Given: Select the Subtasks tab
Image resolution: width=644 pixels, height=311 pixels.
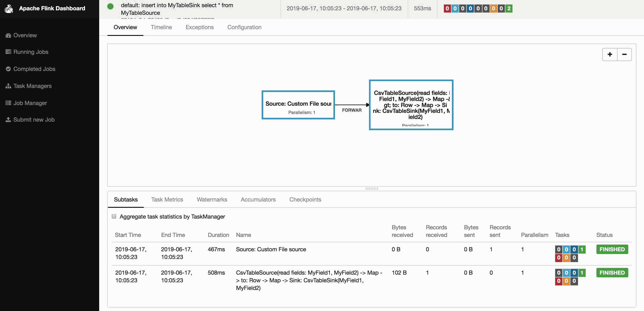Looking at the screenshot, I should [x=126, y=199].
